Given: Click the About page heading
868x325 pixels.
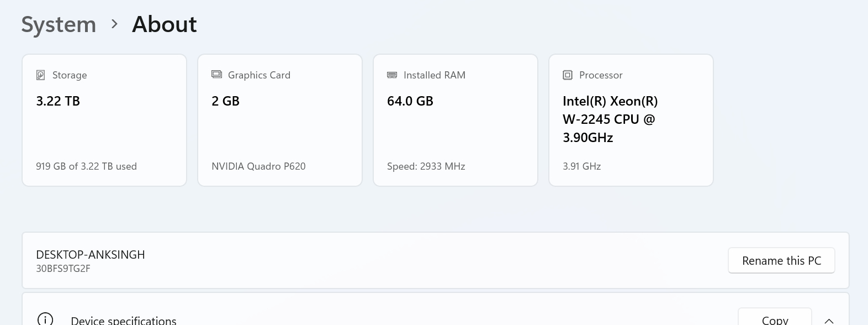Looking at the screenshot, I should pyautogui.click(x=165, y=24).
